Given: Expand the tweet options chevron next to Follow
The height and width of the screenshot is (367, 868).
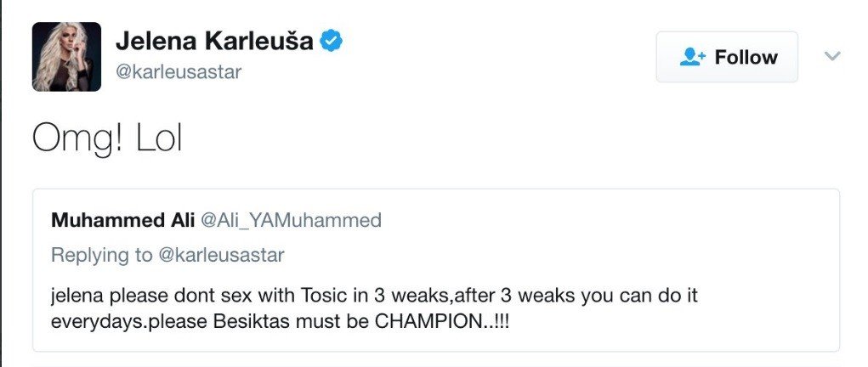Looking at the screenshot, I should (x=832, y=56).
